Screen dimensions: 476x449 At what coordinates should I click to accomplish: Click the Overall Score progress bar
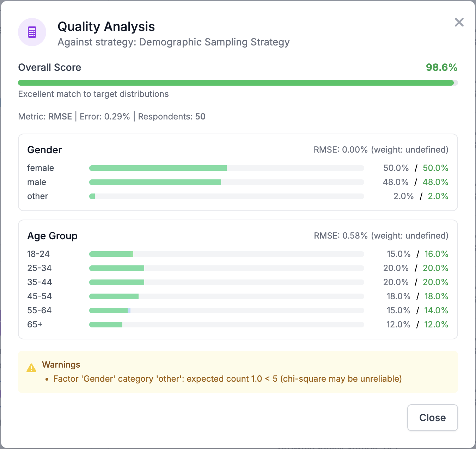click(236, 82)
